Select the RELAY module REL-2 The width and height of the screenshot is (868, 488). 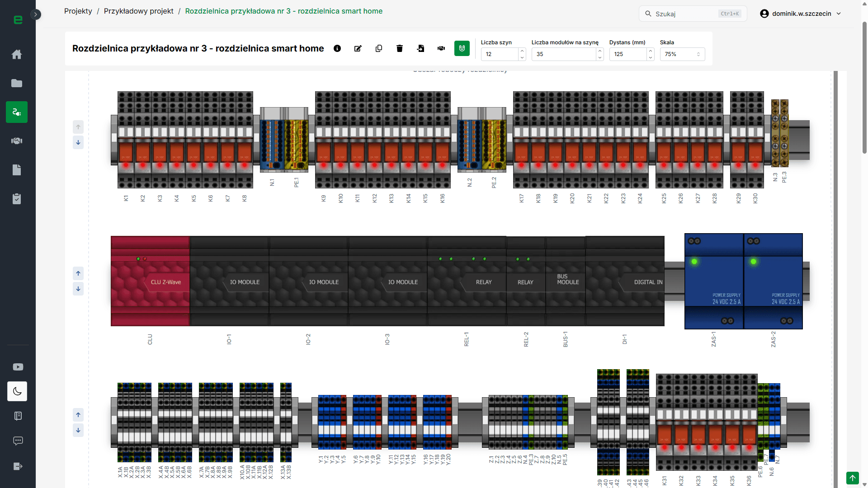(526, 281)
